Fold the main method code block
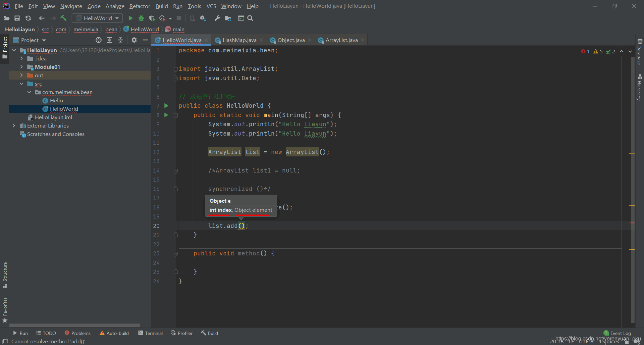 [x=175, y=115]
